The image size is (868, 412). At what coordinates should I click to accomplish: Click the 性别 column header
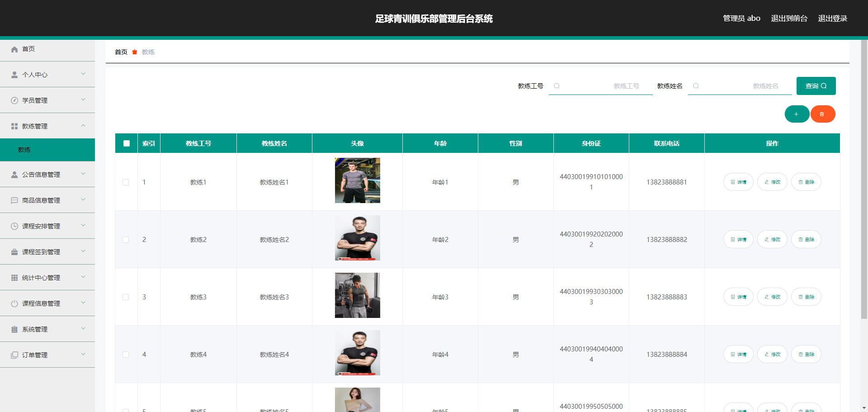click(516, 143)
